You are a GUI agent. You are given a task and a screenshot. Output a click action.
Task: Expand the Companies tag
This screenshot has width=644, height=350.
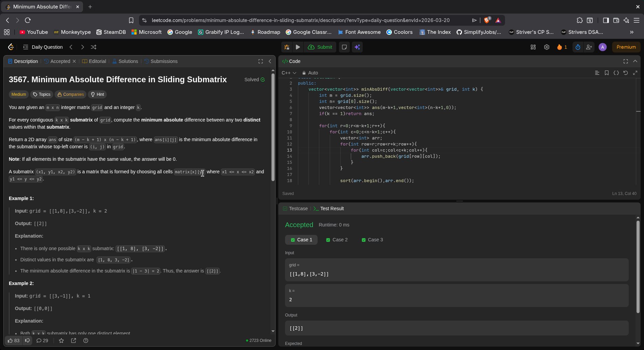click(71, 94)
